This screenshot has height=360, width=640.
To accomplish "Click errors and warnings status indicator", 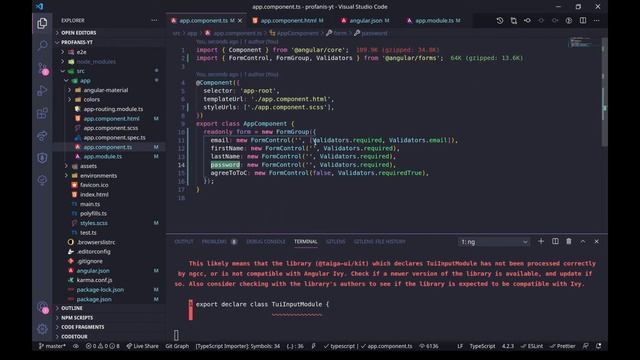I will point(103,346).
